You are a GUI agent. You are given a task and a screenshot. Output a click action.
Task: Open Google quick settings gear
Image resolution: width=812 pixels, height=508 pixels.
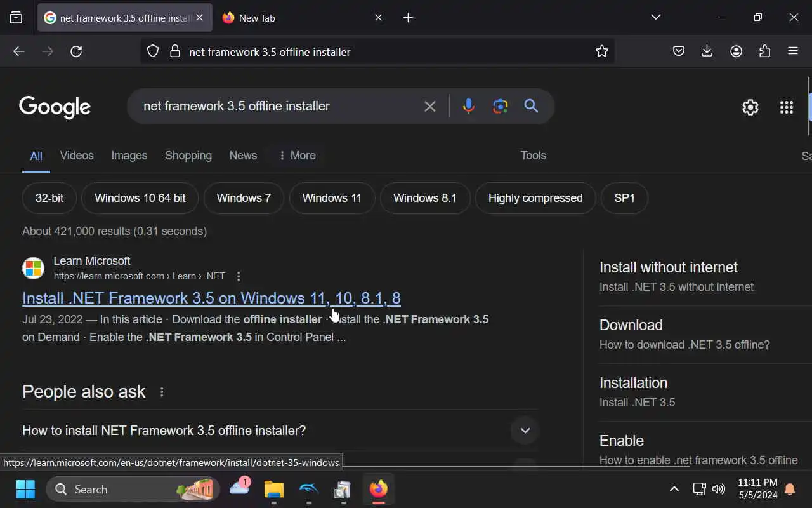point(750,107)
